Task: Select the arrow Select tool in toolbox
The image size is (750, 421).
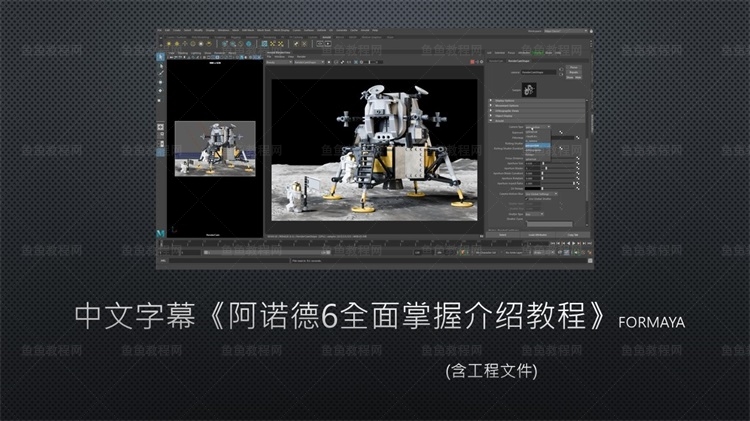Action: pyautogui.click(x=160, y=57)
